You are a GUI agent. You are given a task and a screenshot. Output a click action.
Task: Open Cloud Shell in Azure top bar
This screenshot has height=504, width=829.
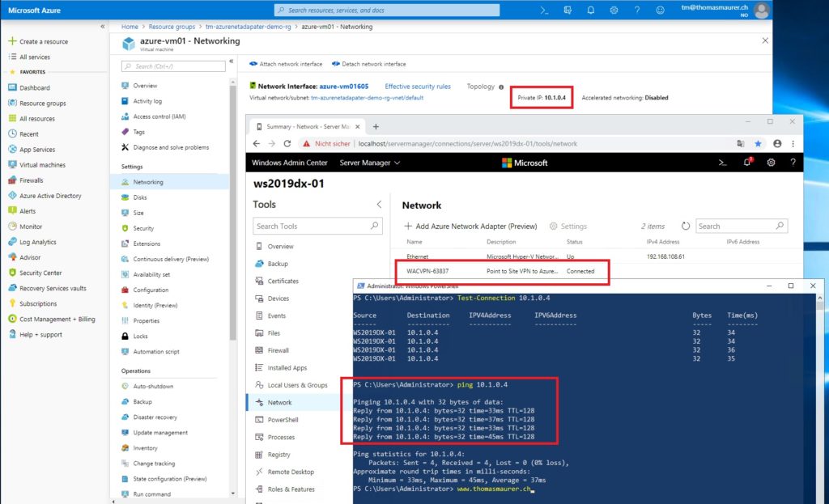coord(544,10)
